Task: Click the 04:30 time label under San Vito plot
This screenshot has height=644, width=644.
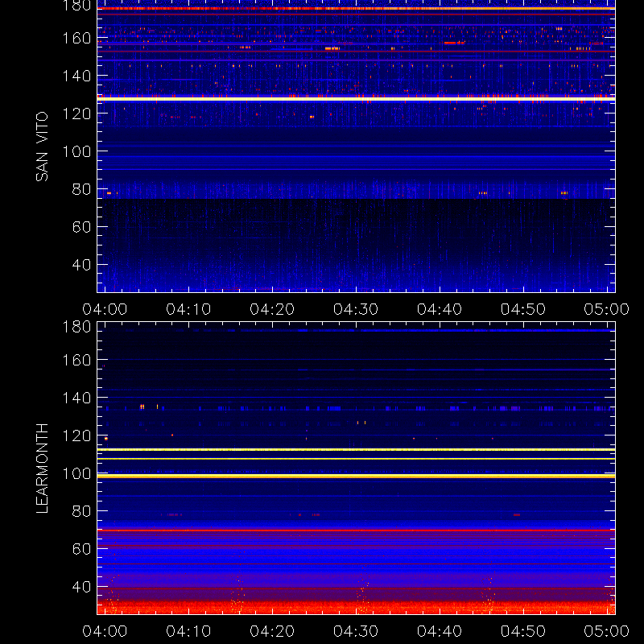Action: click(x=356, y=309)
